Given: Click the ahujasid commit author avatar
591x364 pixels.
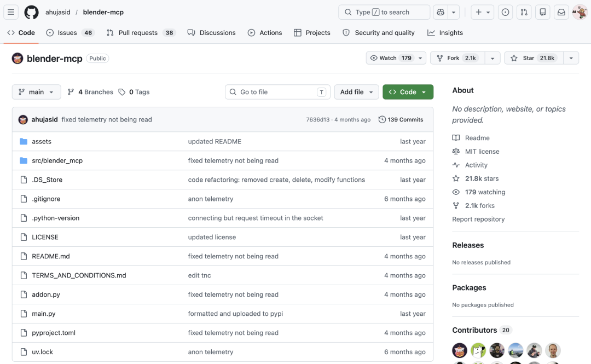Looking at the screenshot, I should pyautogui.click(x=23, y=119).
